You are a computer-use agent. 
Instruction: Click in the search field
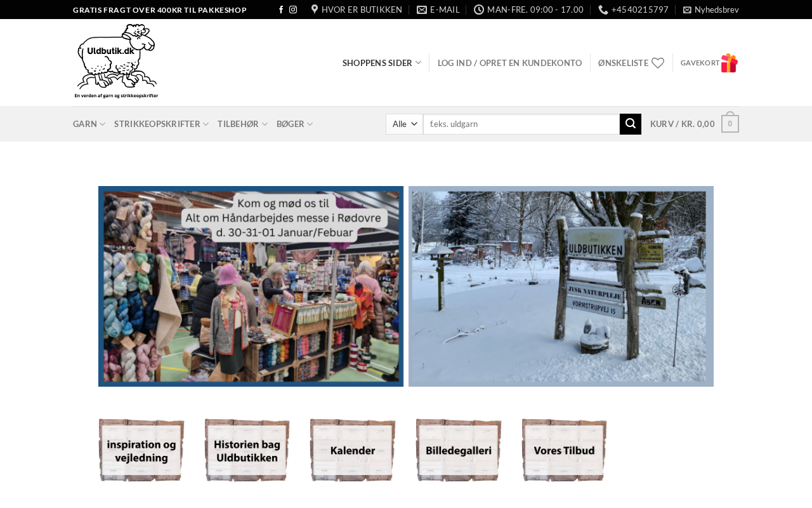coord(521,124)
